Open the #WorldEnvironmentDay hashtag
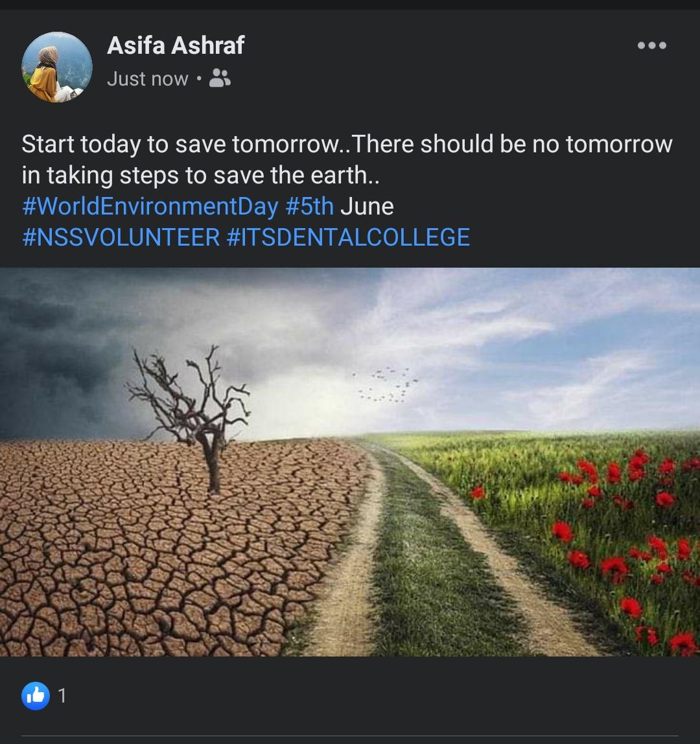The width and height of the screenshot is (700, 744). coord(150,206)
